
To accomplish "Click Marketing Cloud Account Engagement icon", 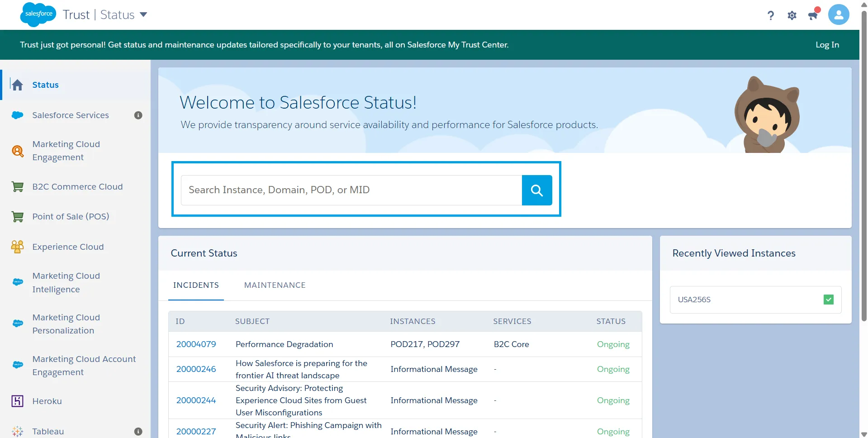I will point(18,365).
